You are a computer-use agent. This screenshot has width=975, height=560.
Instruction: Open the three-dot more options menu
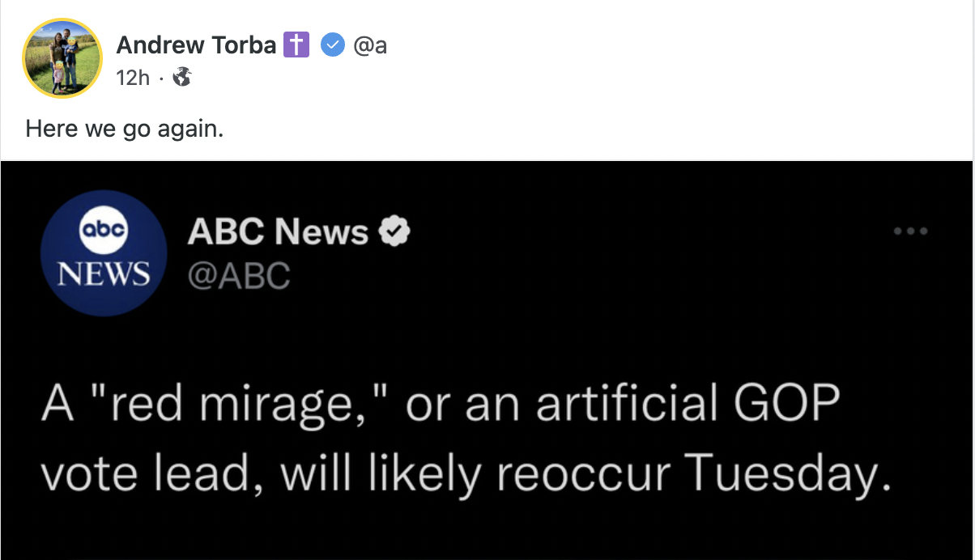point(911,231)
